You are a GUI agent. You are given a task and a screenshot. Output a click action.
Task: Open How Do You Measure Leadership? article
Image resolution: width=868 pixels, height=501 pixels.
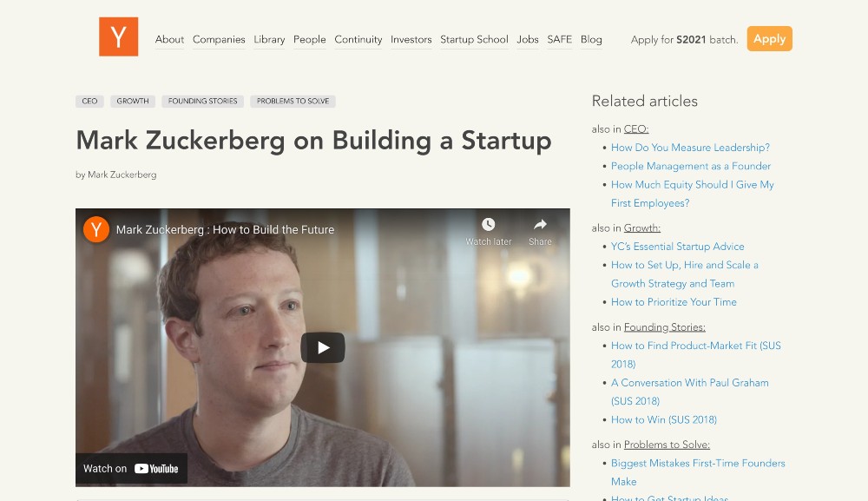pos(690,148)
